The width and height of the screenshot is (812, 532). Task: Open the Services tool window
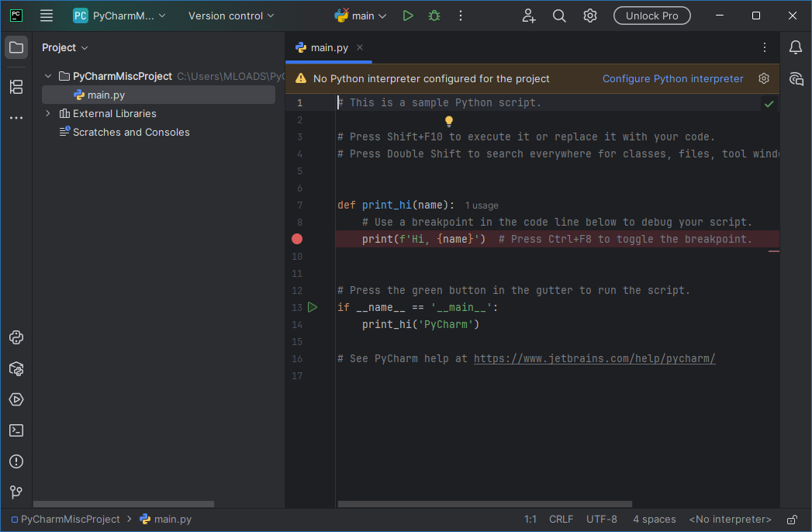click(16, 399)
